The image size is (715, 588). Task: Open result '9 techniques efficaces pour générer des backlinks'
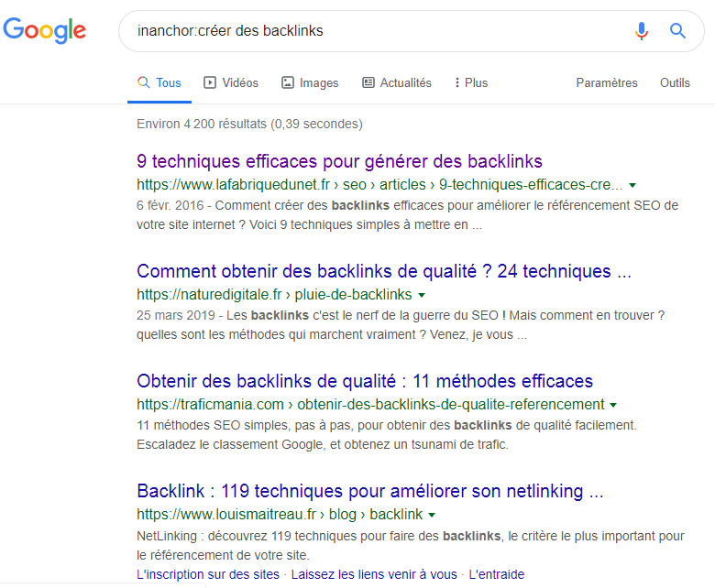(339, 161)
